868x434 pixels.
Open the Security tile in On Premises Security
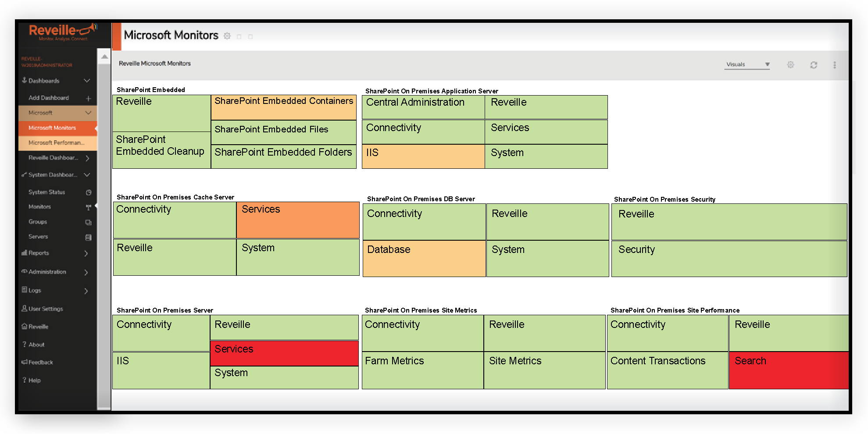point(729,259)
